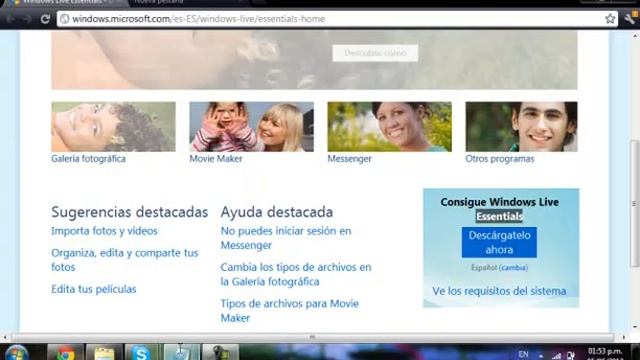Viewport: 640px width, 360px height.
Task: Open the yellow sticky notes taskbar icon
Action: point(104,353)
